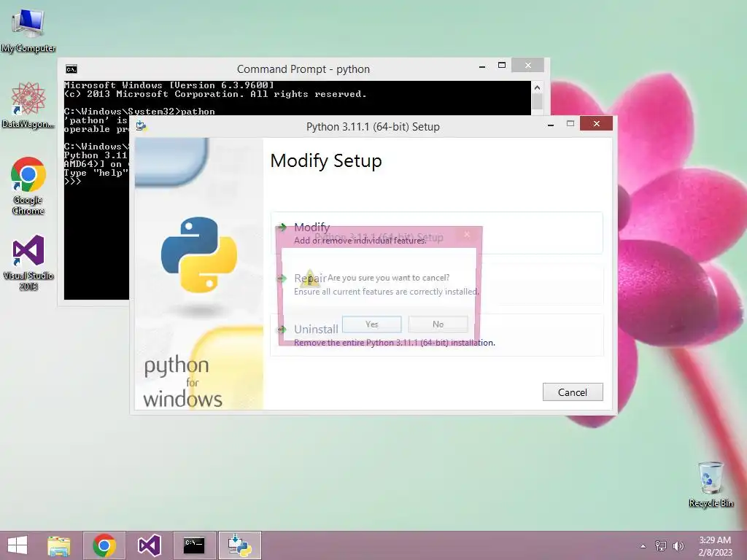Viewport: 747px width, 560px height.
Task: Open the Google Chrome desktop shortcut
Action: tap(28, 186)
